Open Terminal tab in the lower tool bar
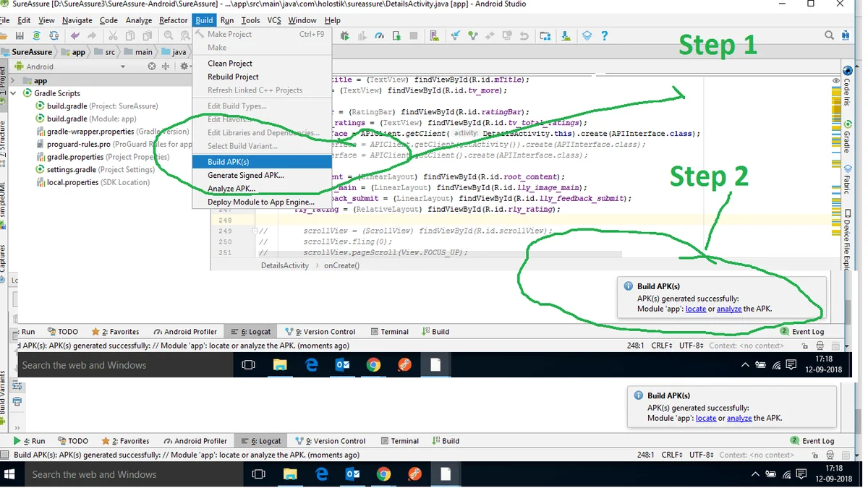 coord(399,441)
